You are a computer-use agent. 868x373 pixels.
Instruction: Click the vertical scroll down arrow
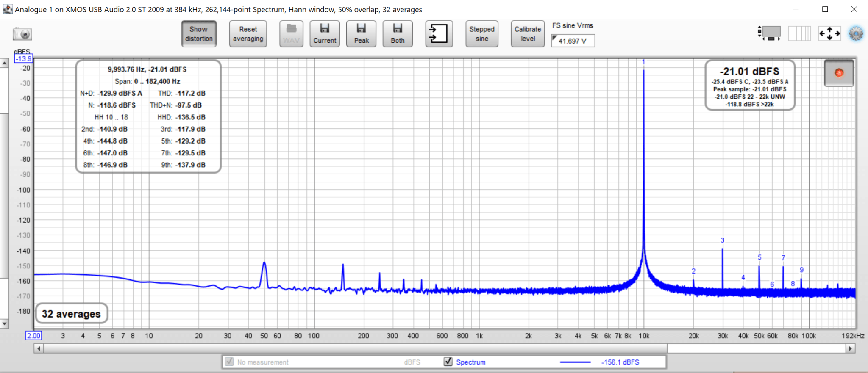[4, 324]
